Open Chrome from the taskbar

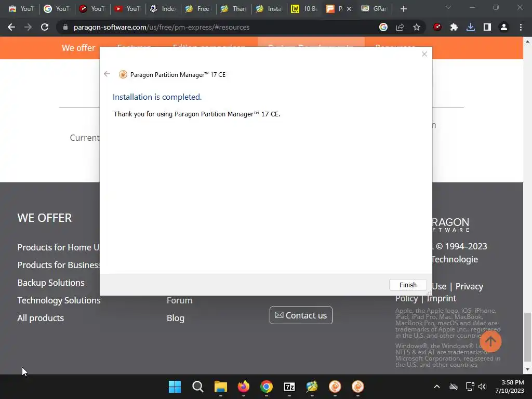(x=267, y=387)
